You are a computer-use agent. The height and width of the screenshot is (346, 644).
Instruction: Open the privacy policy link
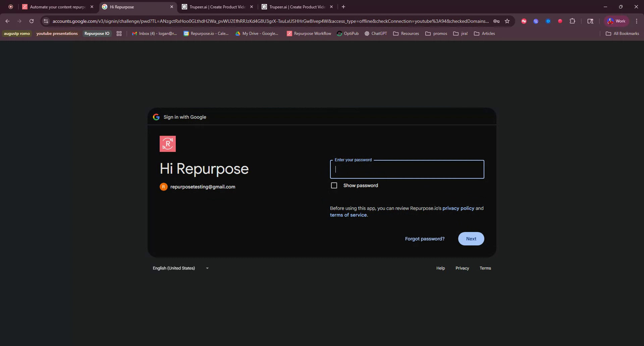pos(458,208)
